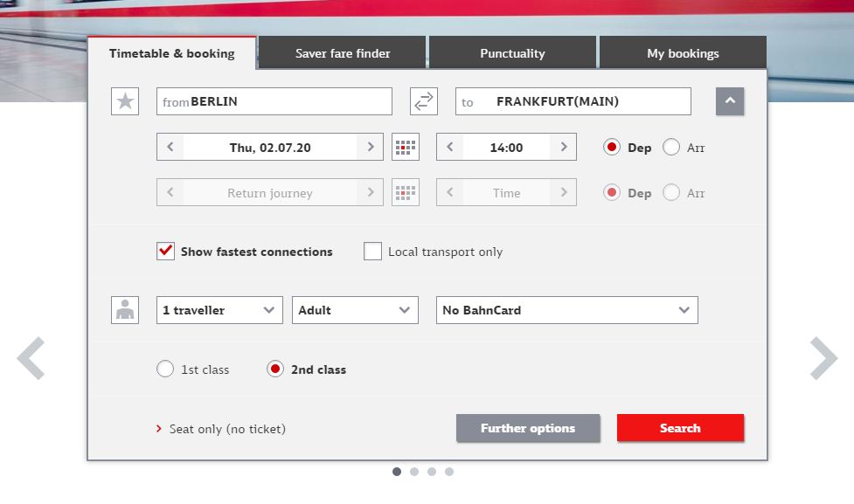Move departure time later from 14:00
Viewport: 854px width, 504px height.
[x=564, y=148]
